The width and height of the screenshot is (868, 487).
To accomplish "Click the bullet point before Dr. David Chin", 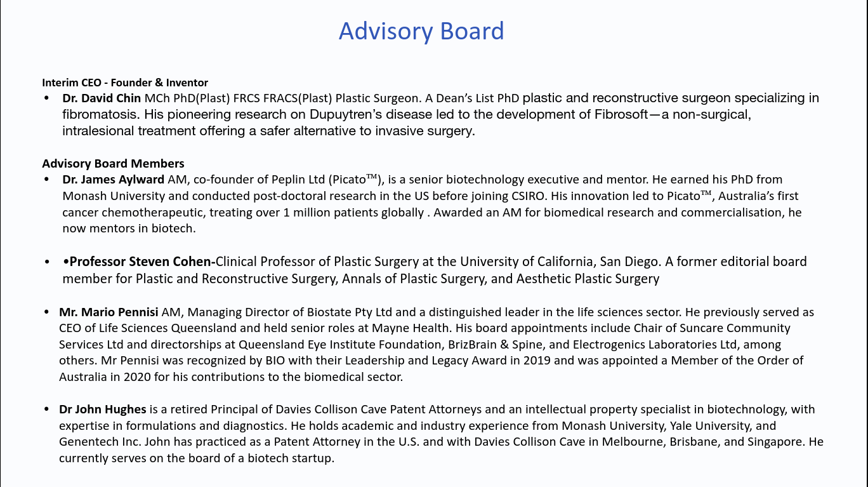I will click(x=46, y=98).
